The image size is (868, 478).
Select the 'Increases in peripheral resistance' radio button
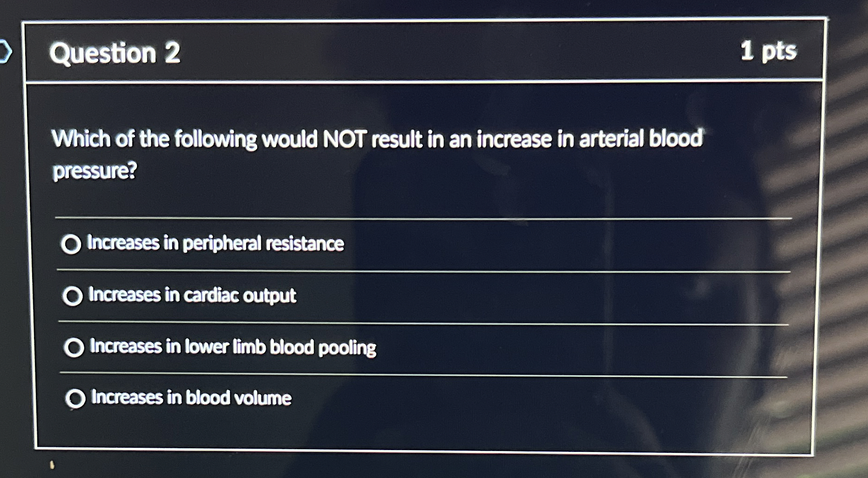(x=72, y=244)
